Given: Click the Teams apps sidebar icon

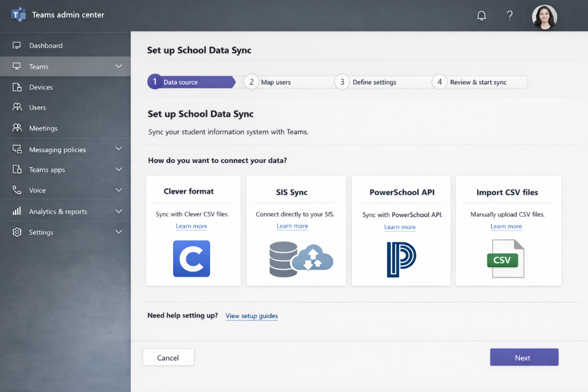Looking at the screenshot, I should click(17, 170).
